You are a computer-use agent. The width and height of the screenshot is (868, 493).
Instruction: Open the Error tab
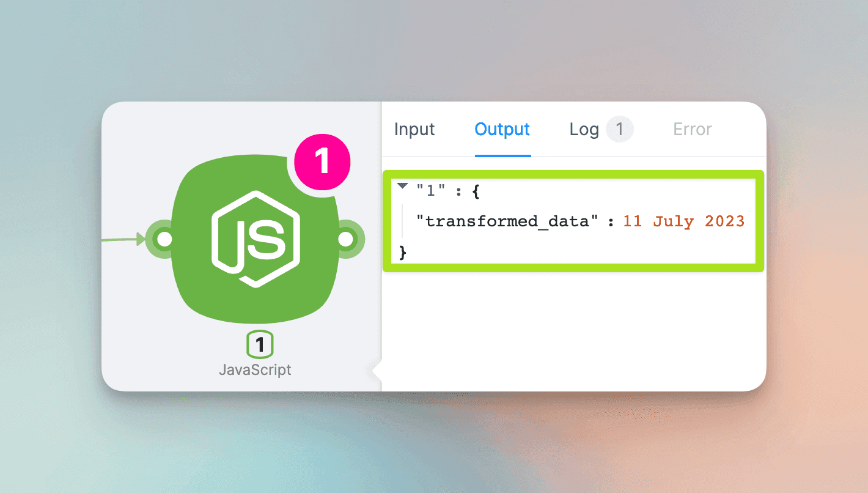[692, 130]
